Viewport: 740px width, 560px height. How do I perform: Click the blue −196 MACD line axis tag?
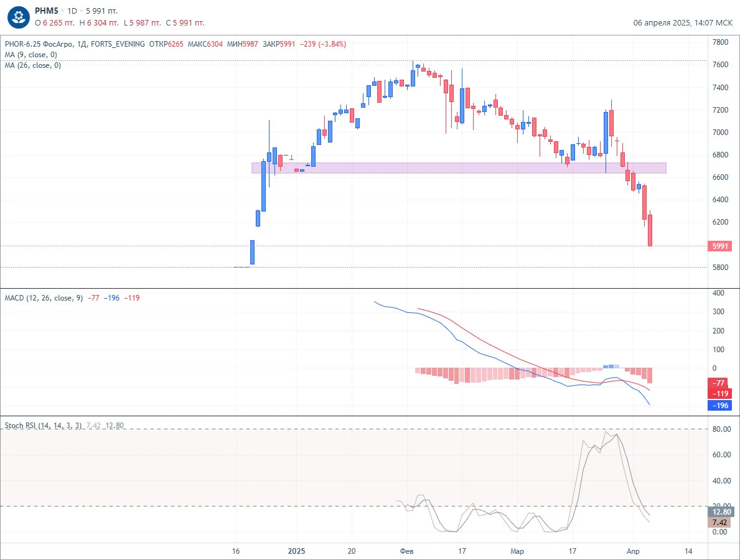click(719, 405)
